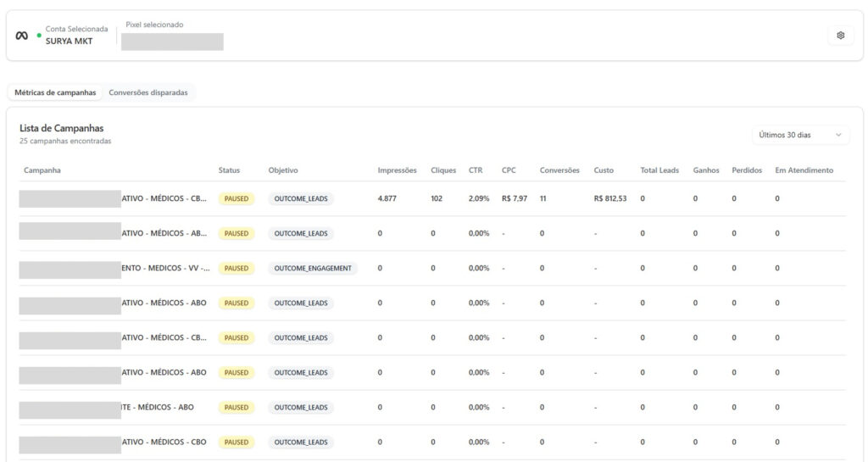Click the Total Leads column header
The height and width of the screenshot is (462, 868).
(659, 170)
